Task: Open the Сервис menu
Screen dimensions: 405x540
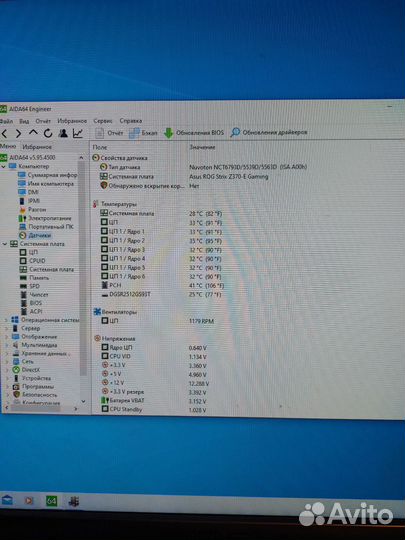Action: 103,121
